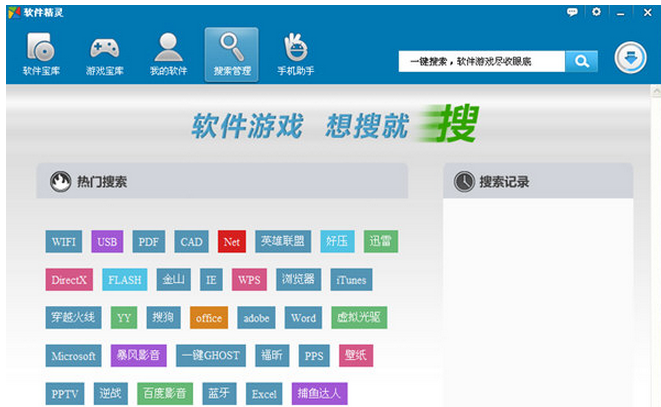This screenshot has width=661, height=407.
Task: Search hot tag PDF
Action: click(148, 242)
